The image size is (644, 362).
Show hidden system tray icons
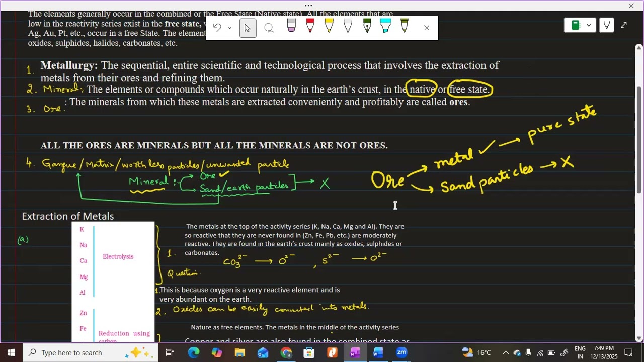(x=506, y=353)
